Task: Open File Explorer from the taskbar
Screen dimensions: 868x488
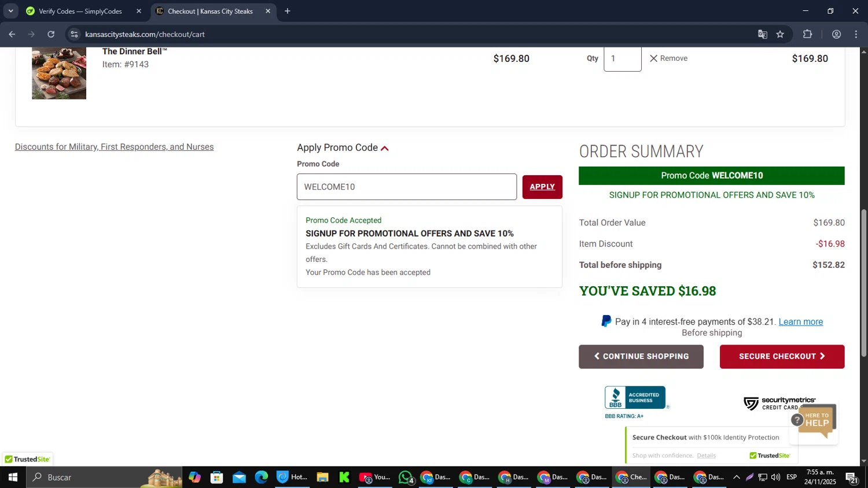Action: pyautogui.click(x=322, y=477)
